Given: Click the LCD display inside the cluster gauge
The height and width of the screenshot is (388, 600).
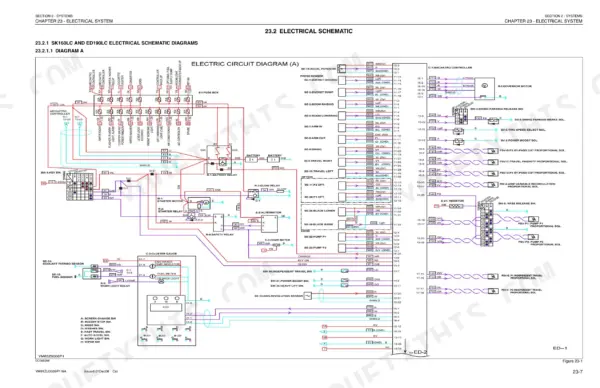Looking at the screenshot, I should [166, 307].
